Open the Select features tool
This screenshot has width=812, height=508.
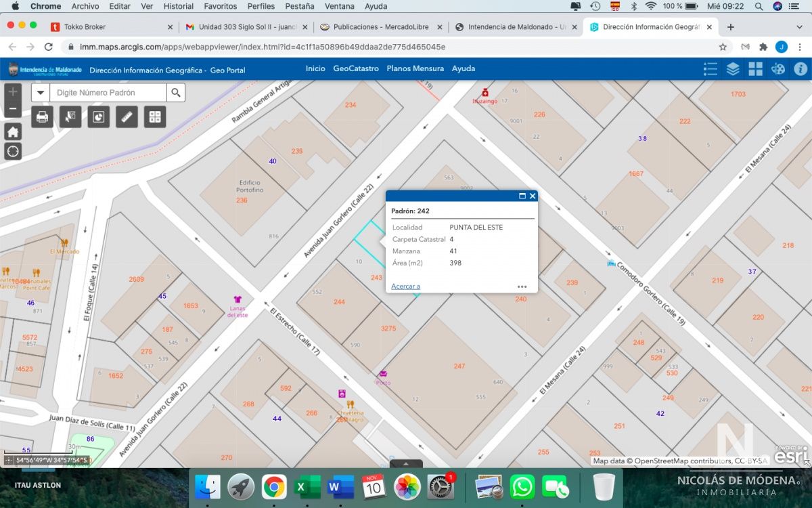(70, 117)
